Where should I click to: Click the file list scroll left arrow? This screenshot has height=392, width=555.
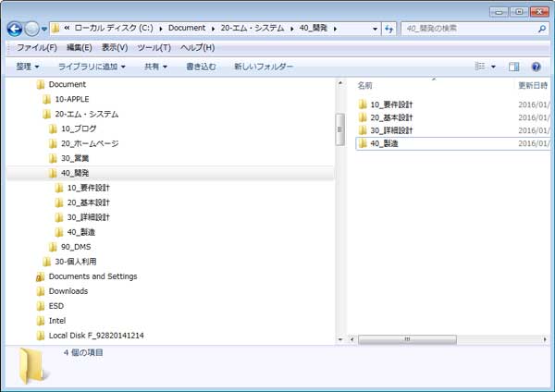coord(352,339)
